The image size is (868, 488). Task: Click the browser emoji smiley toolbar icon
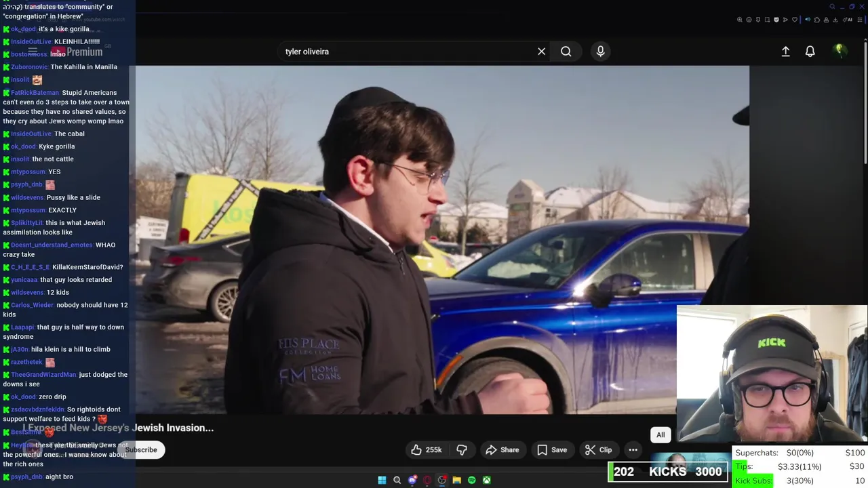[749, 20]
